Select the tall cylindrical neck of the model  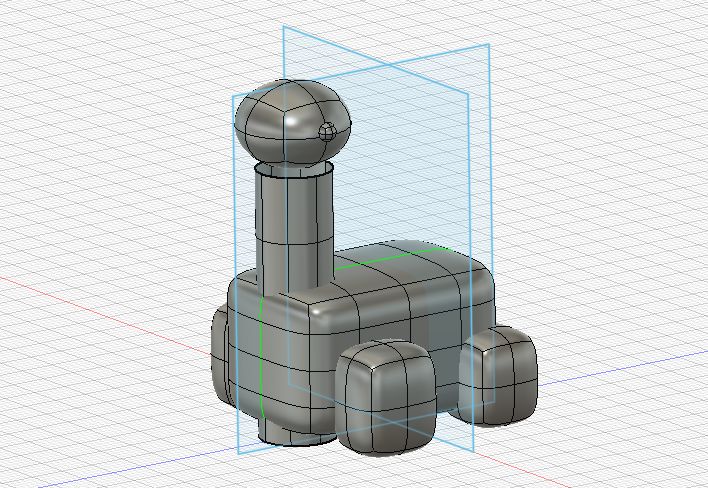[x=294, y=230]
